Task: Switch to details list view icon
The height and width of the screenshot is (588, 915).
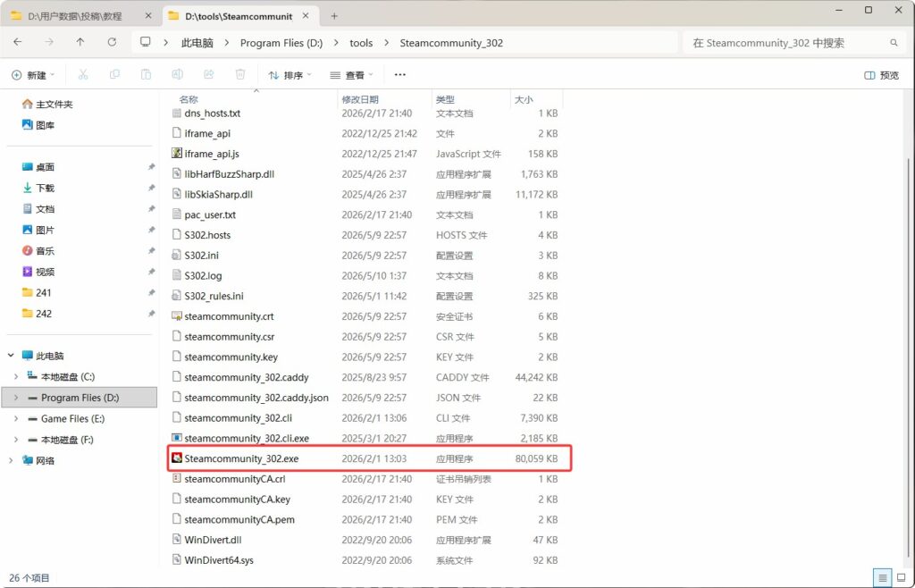Action: pyautogui.click(x=882, y=578)
